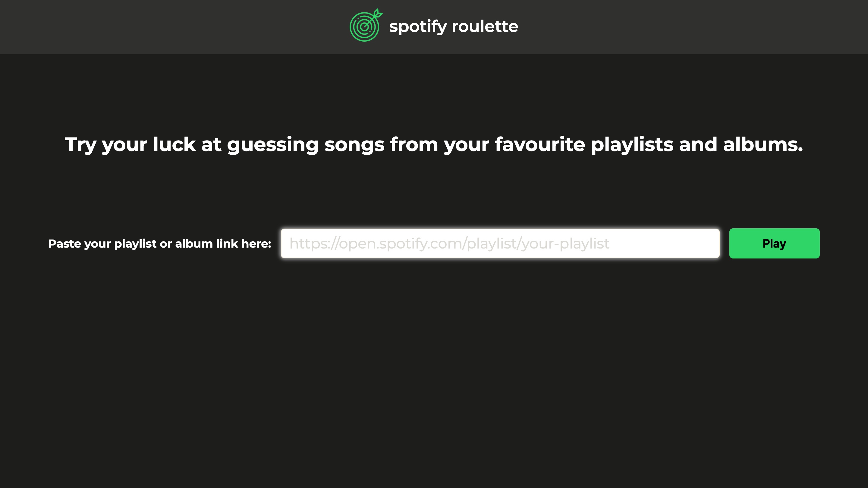Click "link here:" text beside the input

(x=244, y=243)
